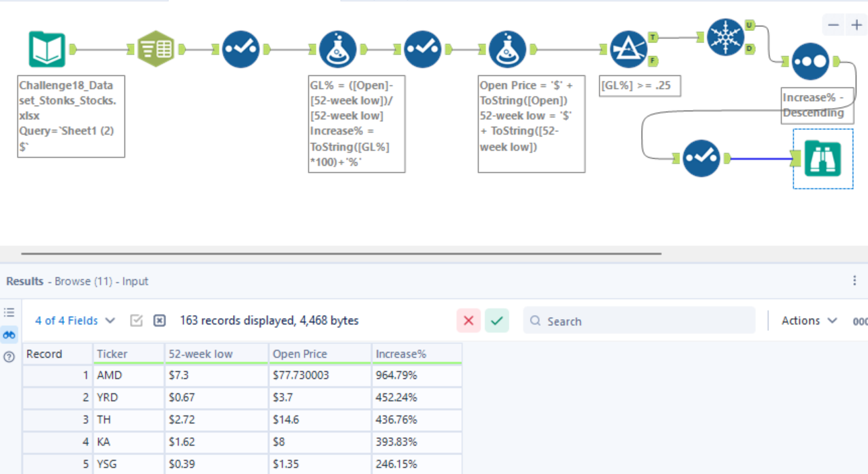Select the Unique snowflake tool
868x474 pixels.
725,37
